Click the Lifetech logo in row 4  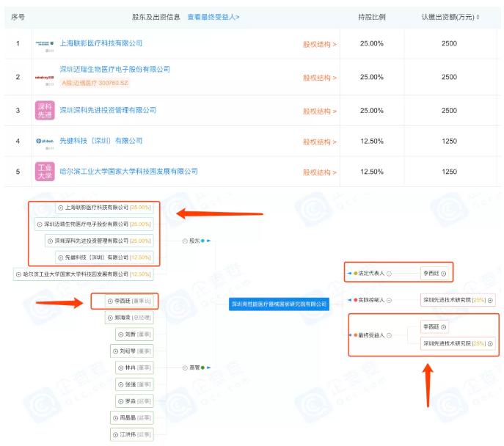point(45,141)
